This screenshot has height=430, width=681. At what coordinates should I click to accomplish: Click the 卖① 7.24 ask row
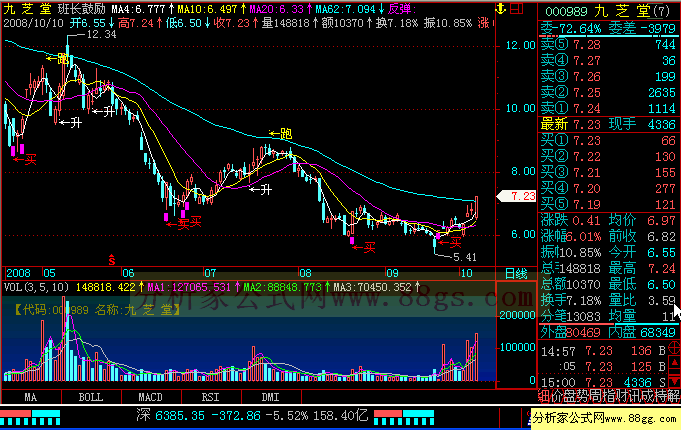[608, 108]
